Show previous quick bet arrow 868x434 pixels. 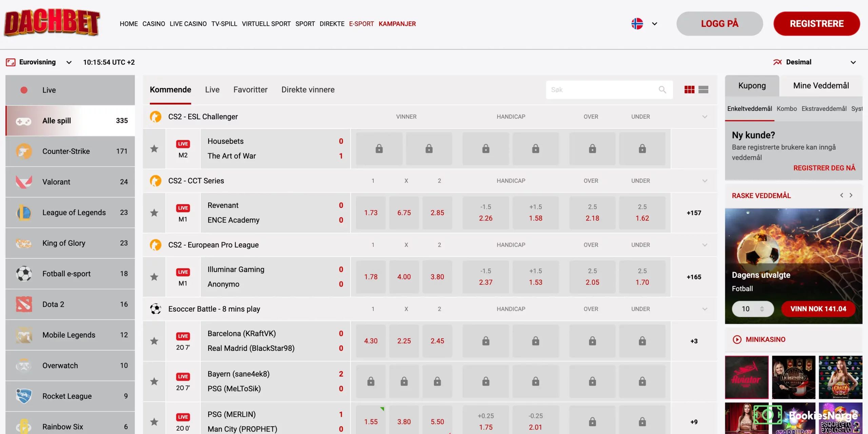click(842, 195)
